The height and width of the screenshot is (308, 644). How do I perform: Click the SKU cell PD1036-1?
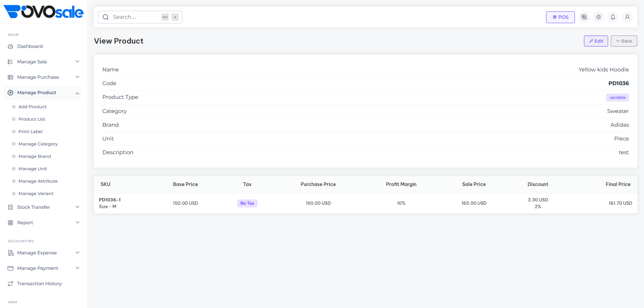coord(110,200)
